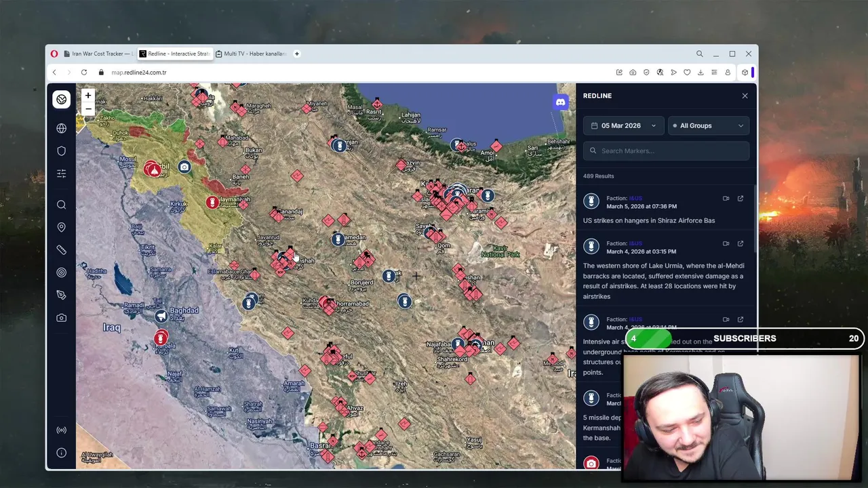
Task: Click the browser snapshot camera toolbar icon
Action: pyautogui.click(x=633, y=73)
